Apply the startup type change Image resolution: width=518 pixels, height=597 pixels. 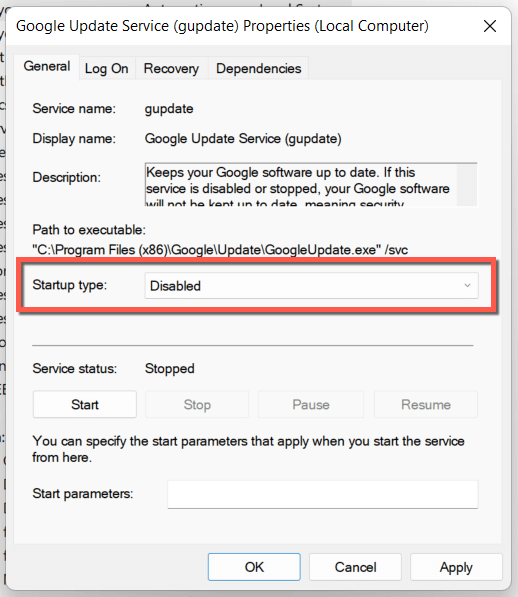point(456,567)
